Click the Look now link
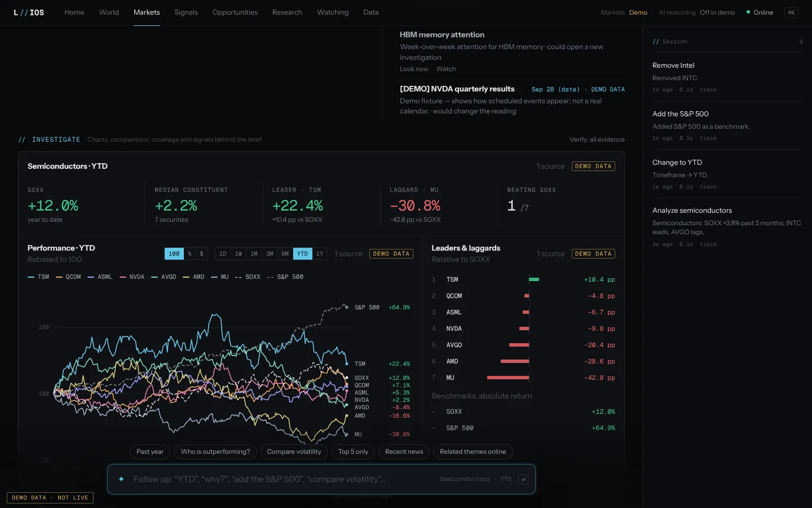The image size is (812, 508). (x=414, y=69)
